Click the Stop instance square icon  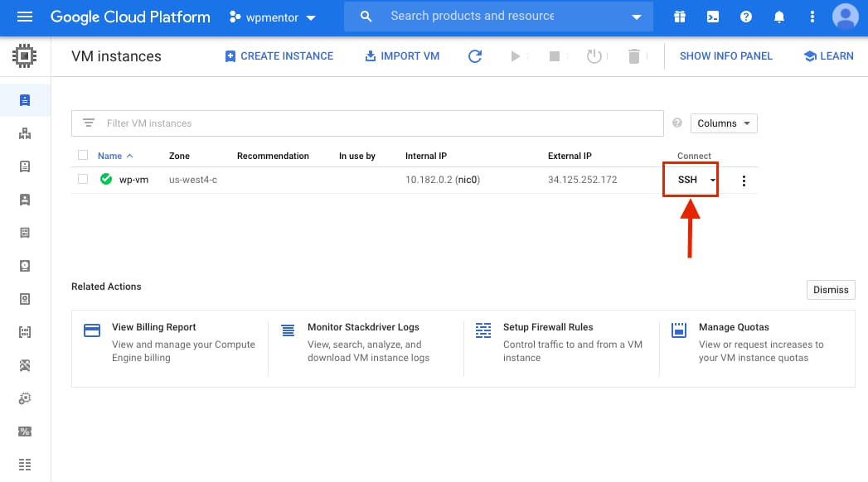coord(554,55)
